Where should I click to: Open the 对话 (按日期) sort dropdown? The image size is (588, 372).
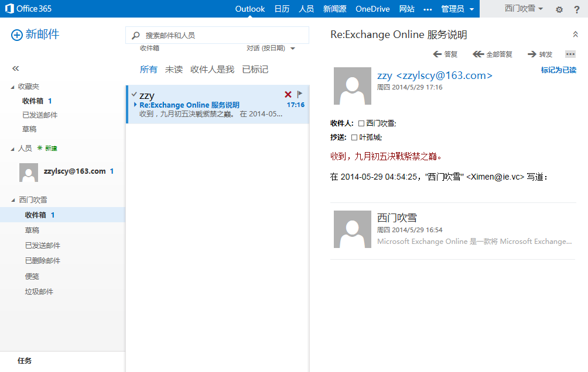pyautogui.click(x=271, y=49)
